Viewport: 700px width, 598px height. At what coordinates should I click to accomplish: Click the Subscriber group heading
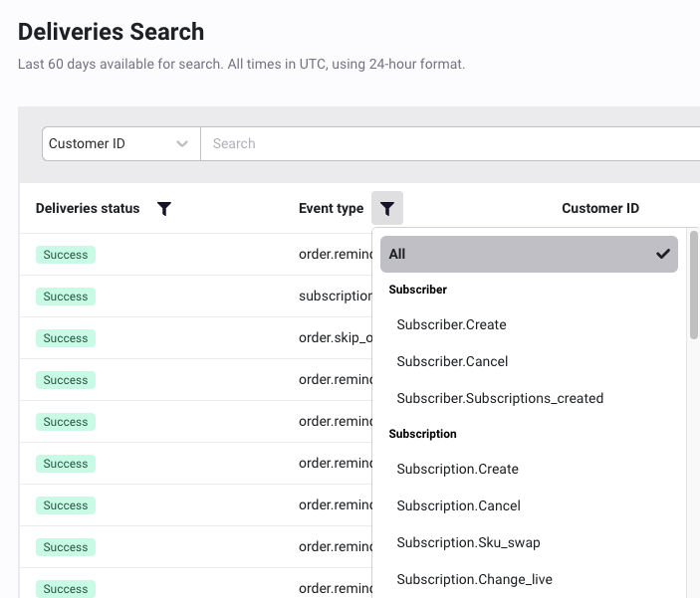tap(418, 290)
